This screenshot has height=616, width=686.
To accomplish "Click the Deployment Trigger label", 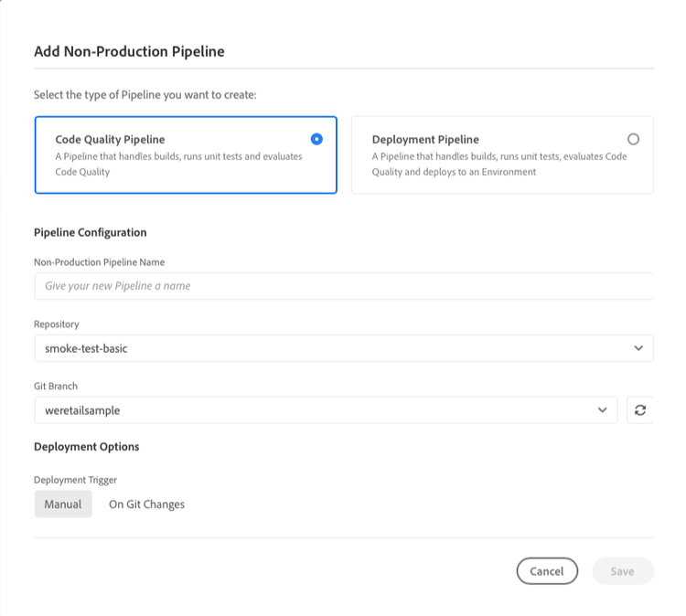I will coord(75,480).
